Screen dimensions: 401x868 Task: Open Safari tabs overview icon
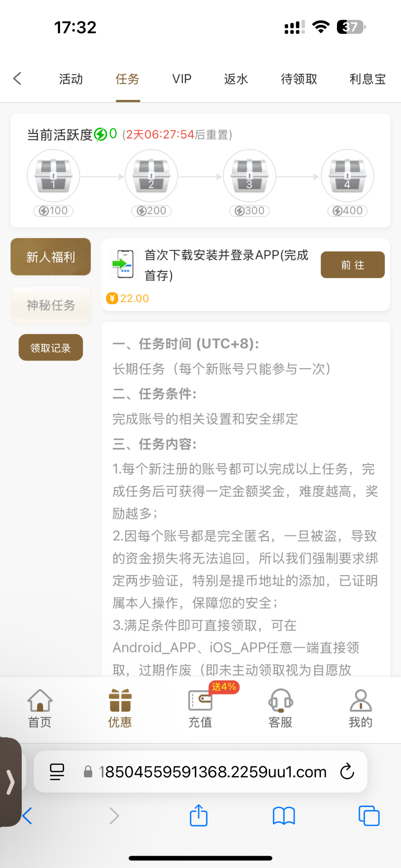(369, 816)
